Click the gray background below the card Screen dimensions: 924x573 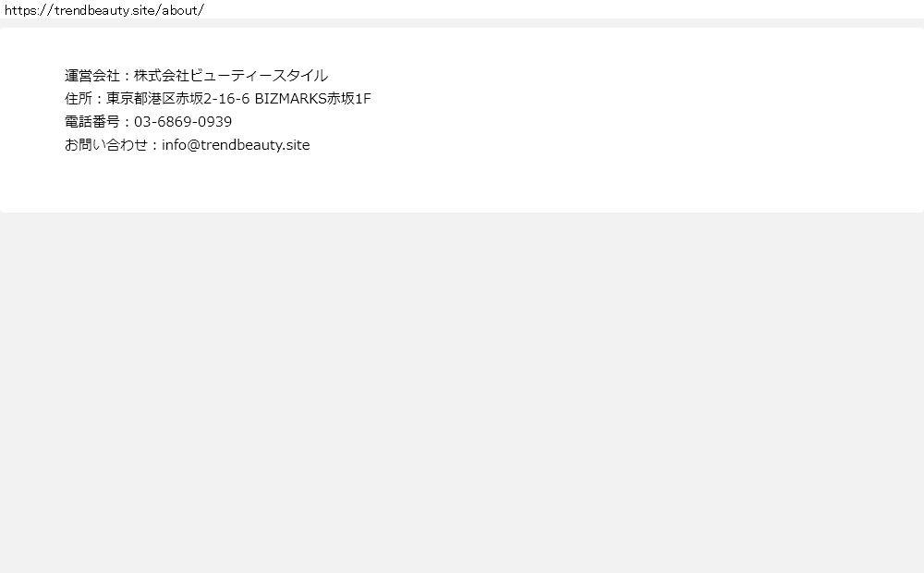[x=462, y=389]
